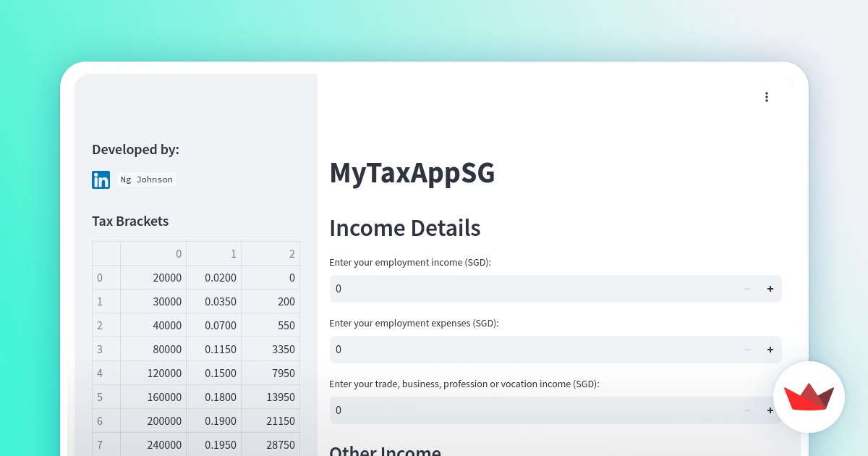
Task: Open the three-dot app menu
Action: (x=767, y=97)
